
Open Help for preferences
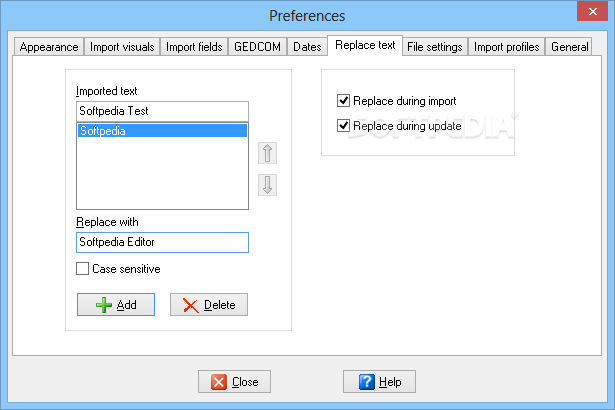(379, 381)
